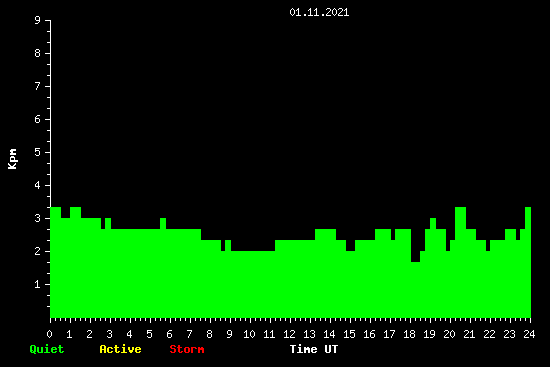Click the green Quiet legend label
This screenshot has width=550, height=367.
tap(47, 349)
